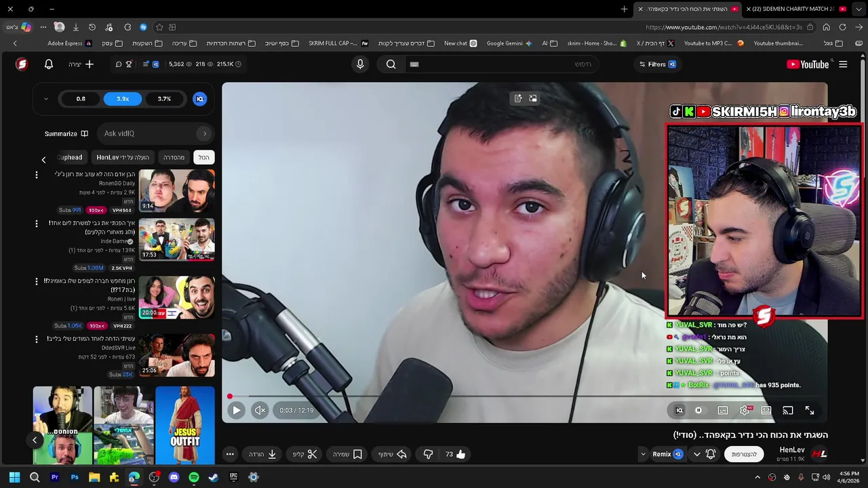Switch to theater mode in the player

(766, 410)
